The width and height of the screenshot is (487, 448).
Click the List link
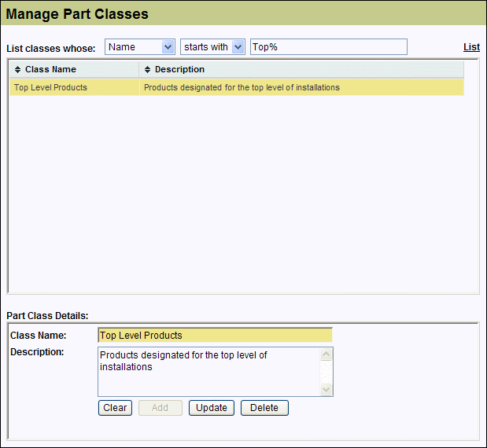point(471,47)
